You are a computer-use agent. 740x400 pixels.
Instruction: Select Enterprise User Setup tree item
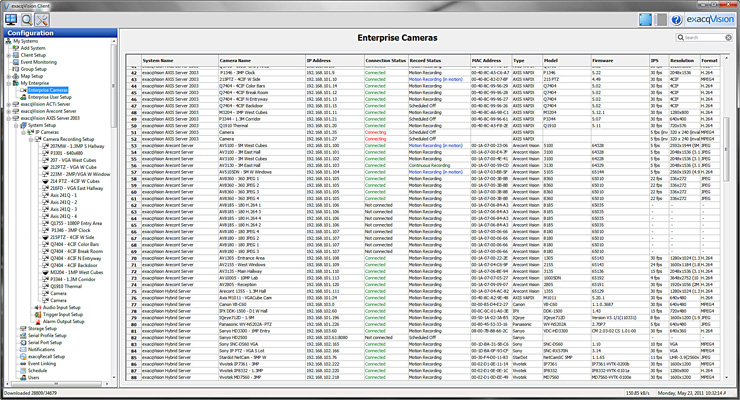click(50, 96)
